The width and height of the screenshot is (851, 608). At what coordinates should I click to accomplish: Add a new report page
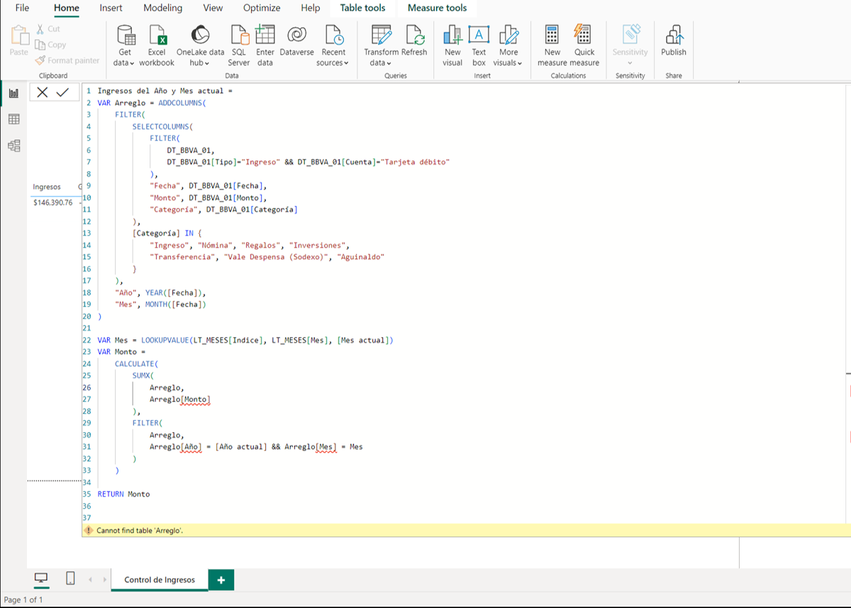pos(221,580)
